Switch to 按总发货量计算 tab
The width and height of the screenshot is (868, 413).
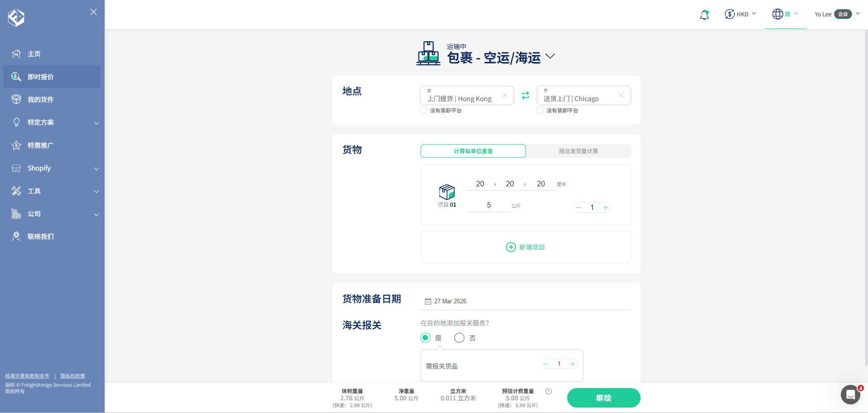[x=578, y=151]
